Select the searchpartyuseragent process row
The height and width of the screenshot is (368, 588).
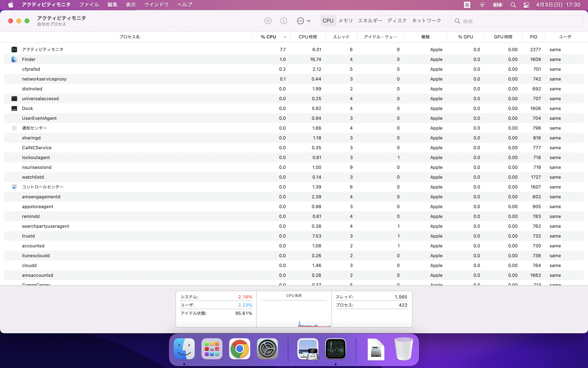(294, 226)
